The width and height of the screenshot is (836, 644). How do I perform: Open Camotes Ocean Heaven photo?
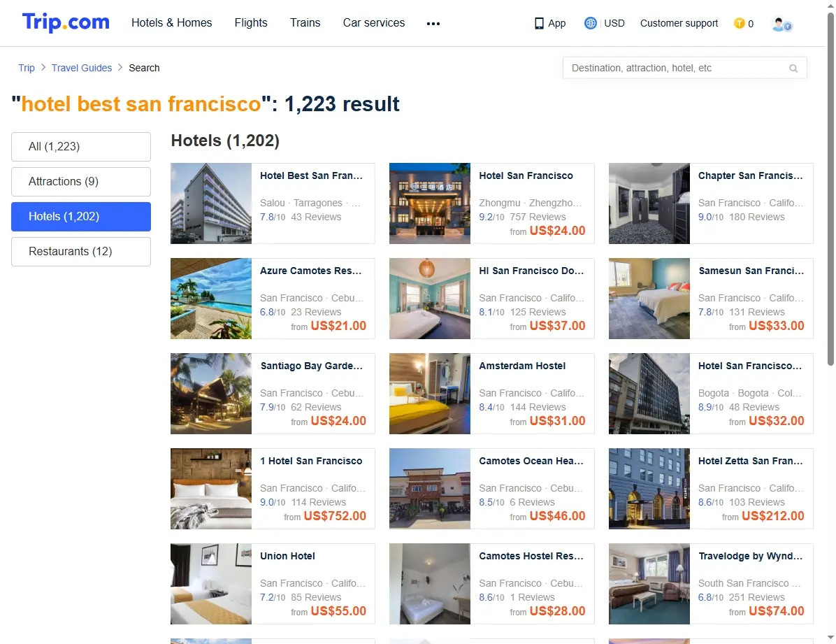point(430,488)
